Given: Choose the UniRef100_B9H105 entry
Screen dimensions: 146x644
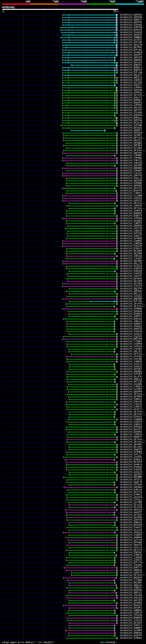Looking at the screenshot, I should 131,30.
